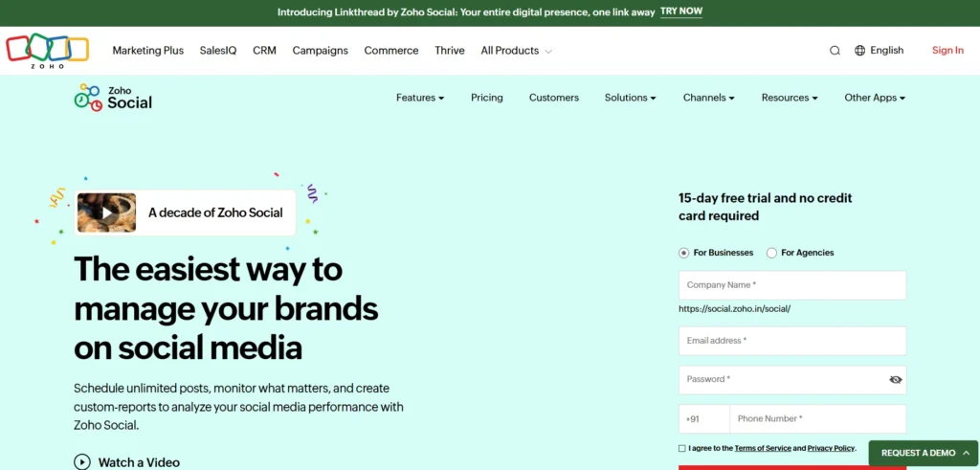Viewport: 980px width, 470px height.
Task: Expand the All Products dropdown
Action: (x=516, y=51)
